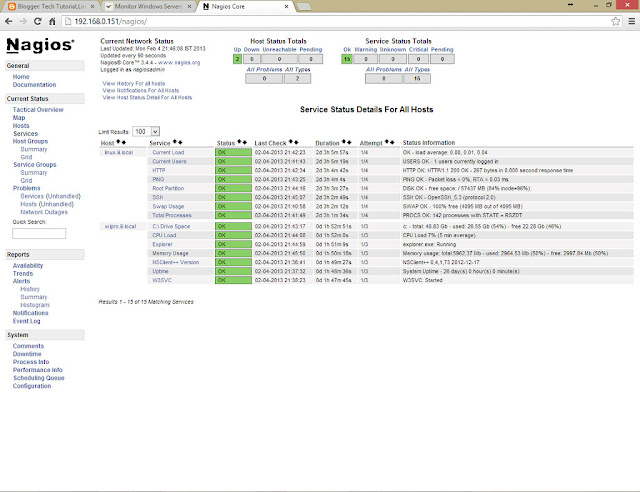Click View Notifications For All Hosts

pos(141,90)
